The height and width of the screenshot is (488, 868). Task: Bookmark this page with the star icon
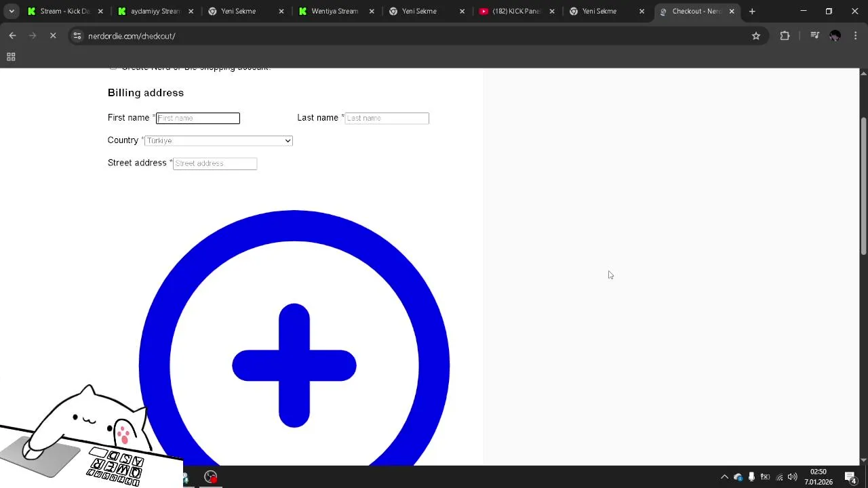tap(756, 36)
